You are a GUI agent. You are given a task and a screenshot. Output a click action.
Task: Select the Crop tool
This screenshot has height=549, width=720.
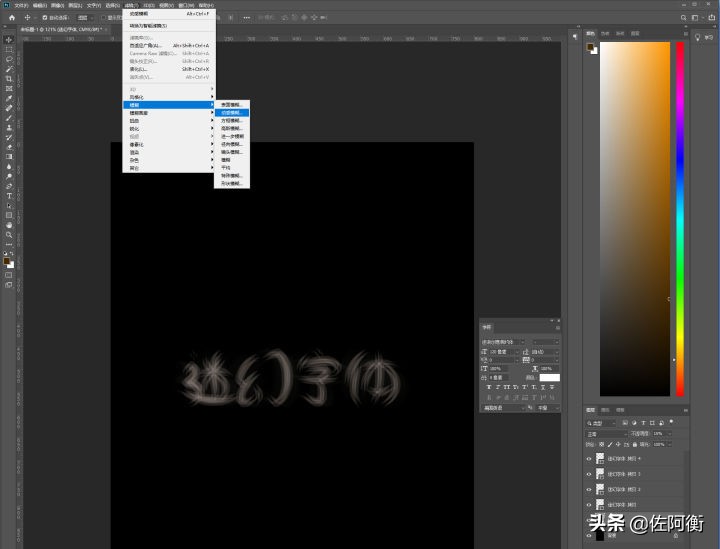point(8,78)
